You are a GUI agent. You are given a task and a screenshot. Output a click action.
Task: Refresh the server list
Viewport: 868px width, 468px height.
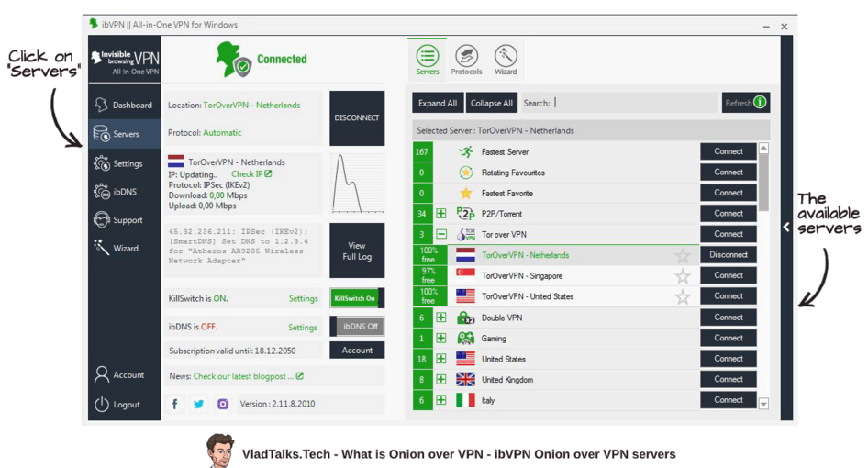746,103
